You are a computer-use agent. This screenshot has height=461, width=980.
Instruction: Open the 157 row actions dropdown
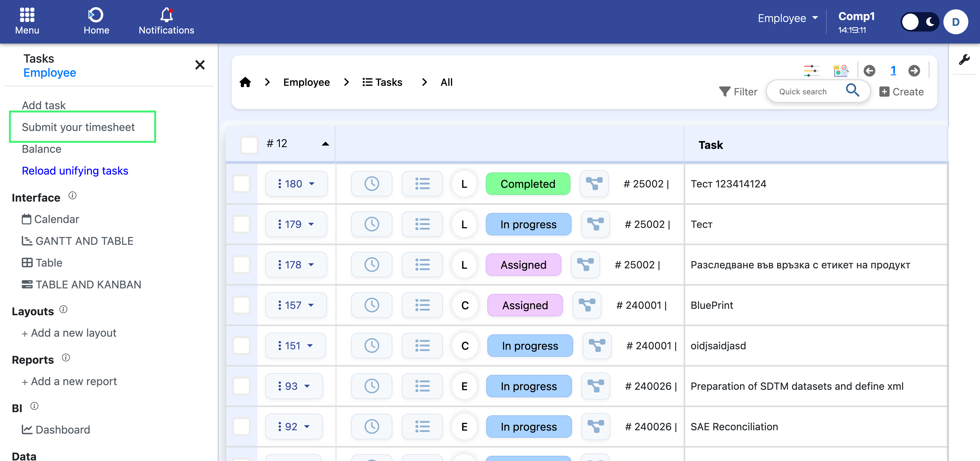[x=296, y=305]
